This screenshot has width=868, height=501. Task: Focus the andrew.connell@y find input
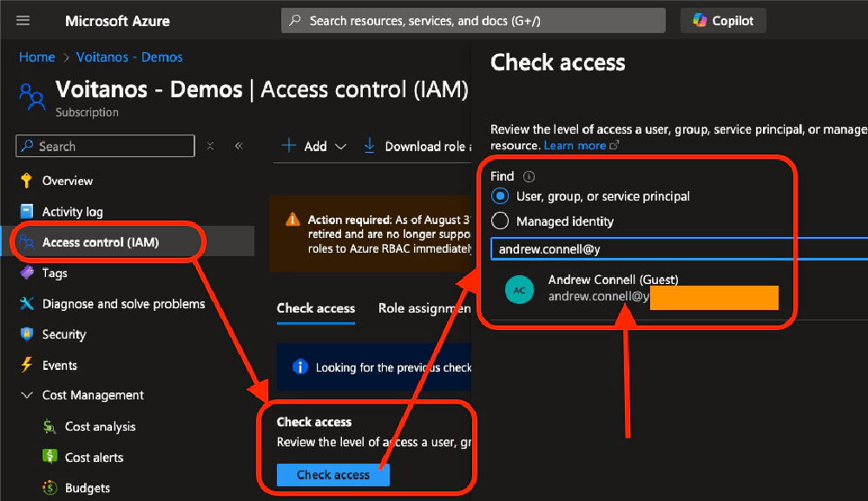pyautogui.click(x=680, y=249)
